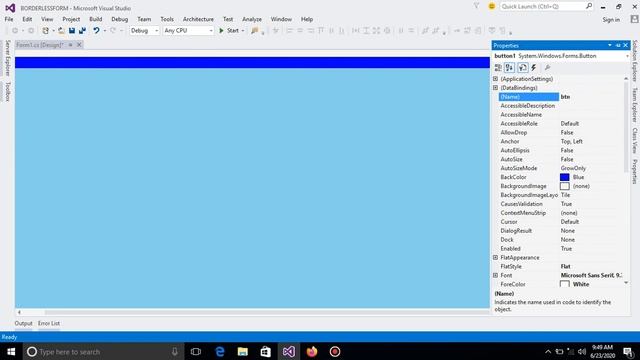Click the feedback smiley face icon
This screenshot has width=640, height=360.
492,7
